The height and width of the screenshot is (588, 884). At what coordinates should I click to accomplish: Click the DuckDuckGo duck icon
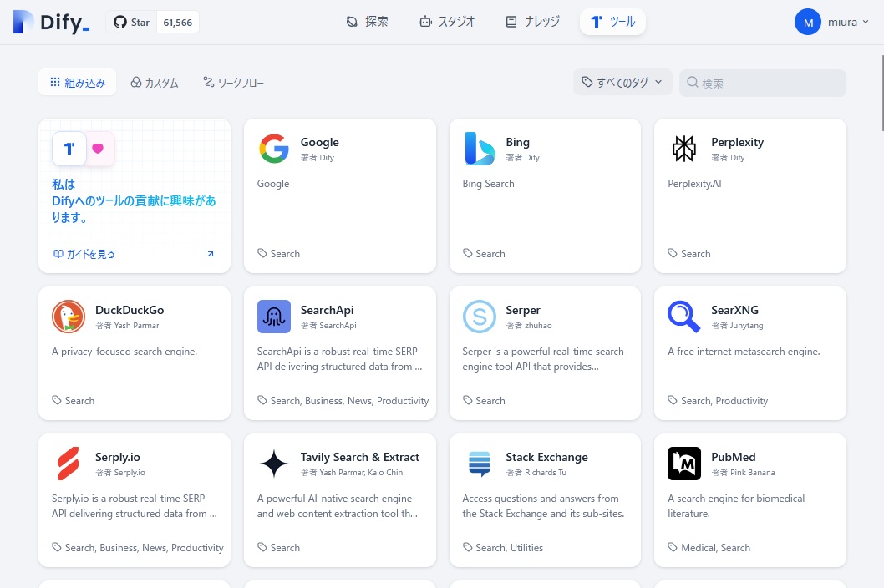69,317
